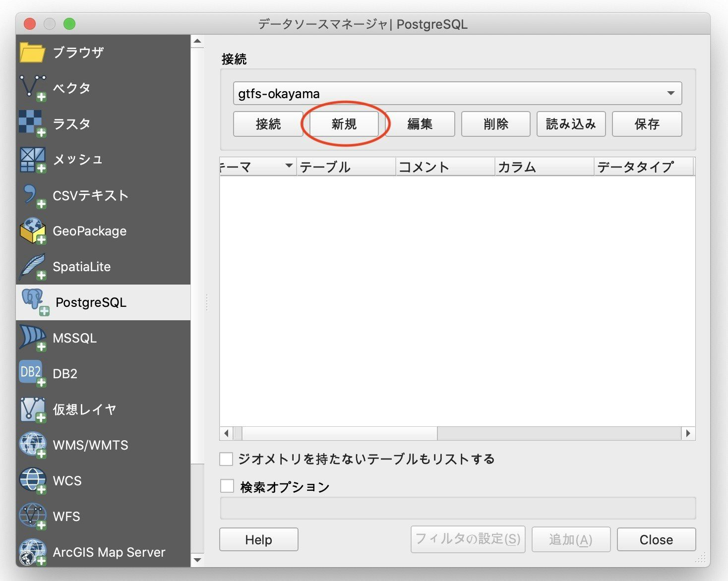This screenshot has height=581, width=728.
Task: Click the table's horizontal scrollbar thumb
Action: click(x=340, y=433)
